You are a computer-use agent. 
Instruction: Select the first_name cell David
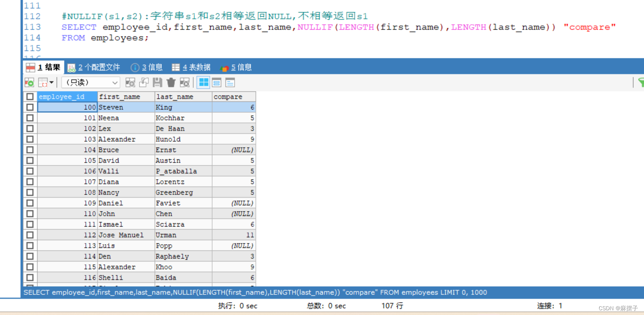pyautogui.click(x=126, y=160)
